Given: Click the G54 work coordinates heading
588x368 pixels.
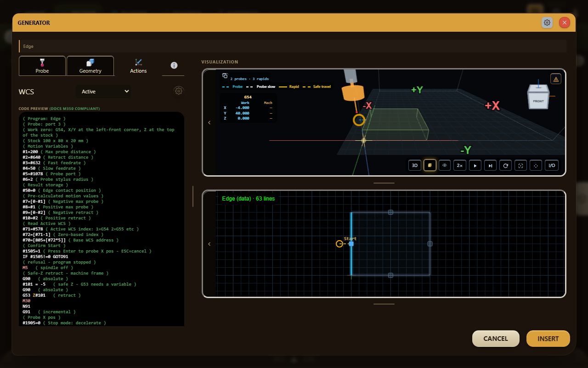Looking at the screenshot, I should coord(248,97).
